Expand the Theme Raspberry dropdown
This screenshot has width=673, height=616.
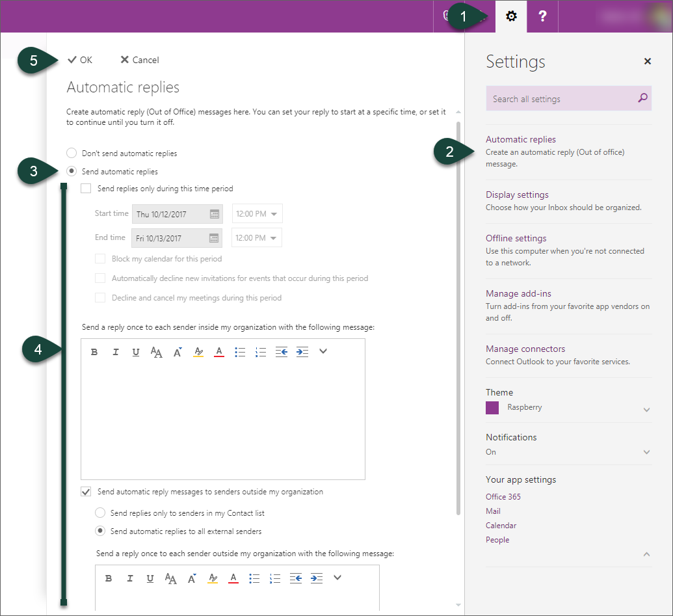[x=646, y=410]
